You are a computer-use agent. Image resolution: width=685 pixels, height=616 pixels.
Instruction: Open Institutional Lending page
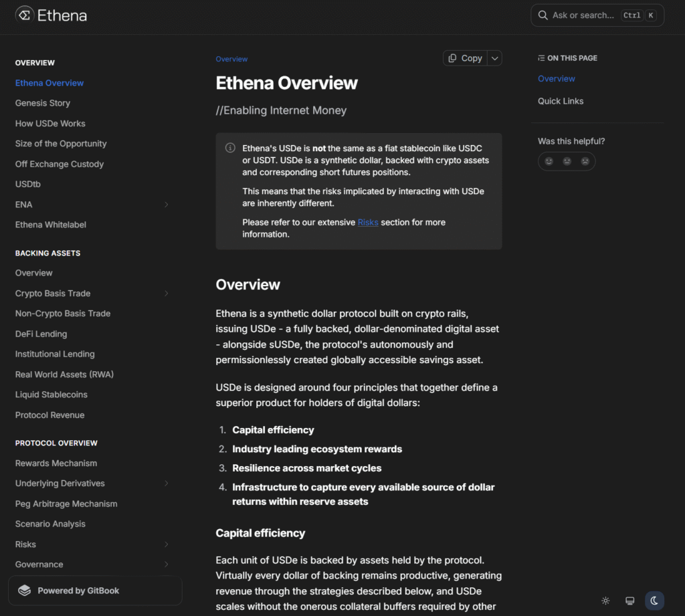[x=55, y=354]
